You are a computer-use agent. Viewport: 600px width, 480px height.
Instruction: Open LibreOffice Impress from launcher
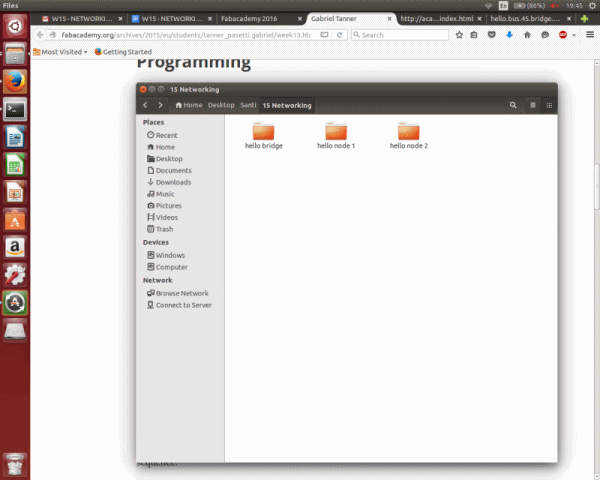(x=15, y=193)
